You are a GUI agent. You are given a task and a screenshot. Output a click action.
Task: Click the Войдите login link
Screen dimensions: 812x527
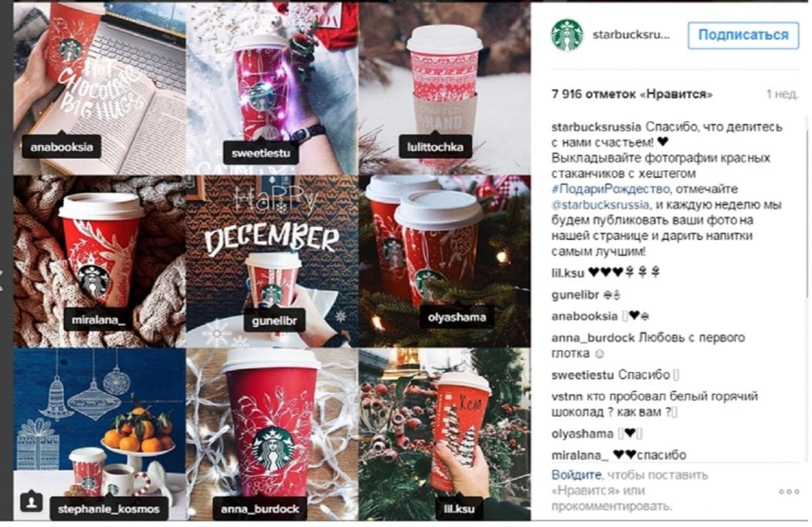(577, 474)
